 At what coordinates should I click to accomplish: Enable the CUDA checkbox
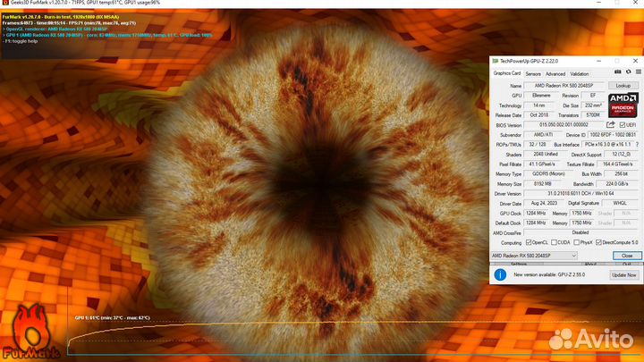click(555, 242)
